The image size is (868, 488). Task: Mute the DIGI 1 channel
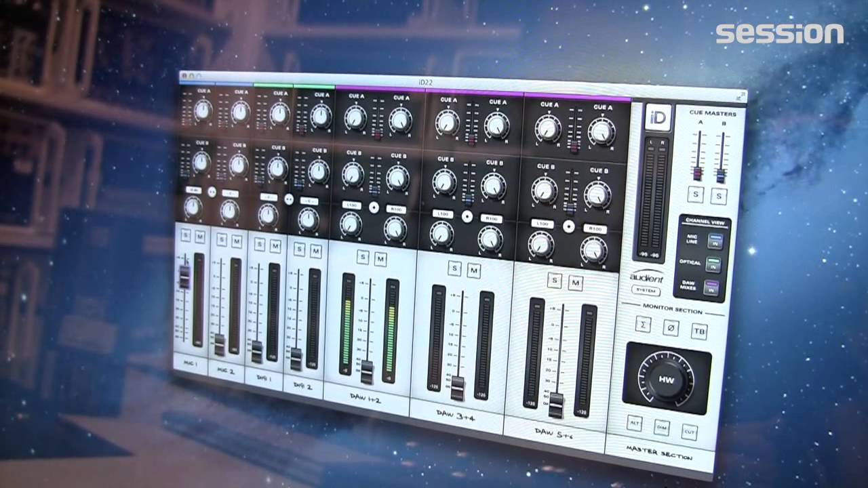(x=275, y=246)
